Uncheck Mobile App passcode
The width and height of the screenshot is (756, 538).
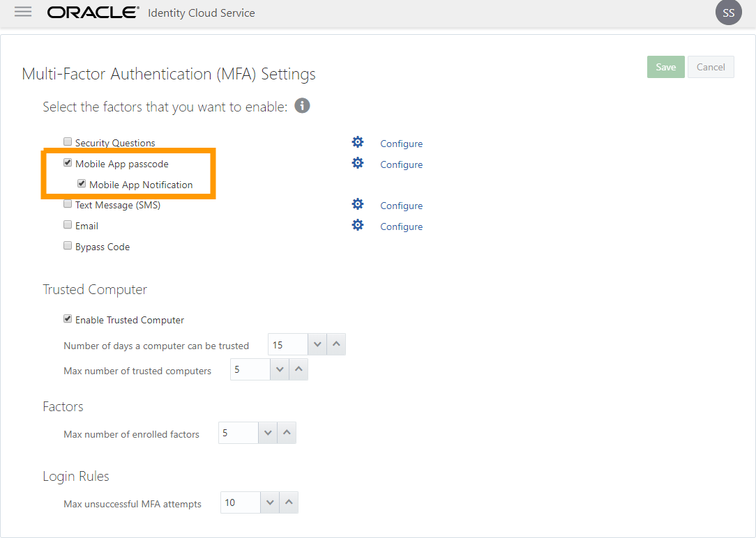(x=68, y=162)
